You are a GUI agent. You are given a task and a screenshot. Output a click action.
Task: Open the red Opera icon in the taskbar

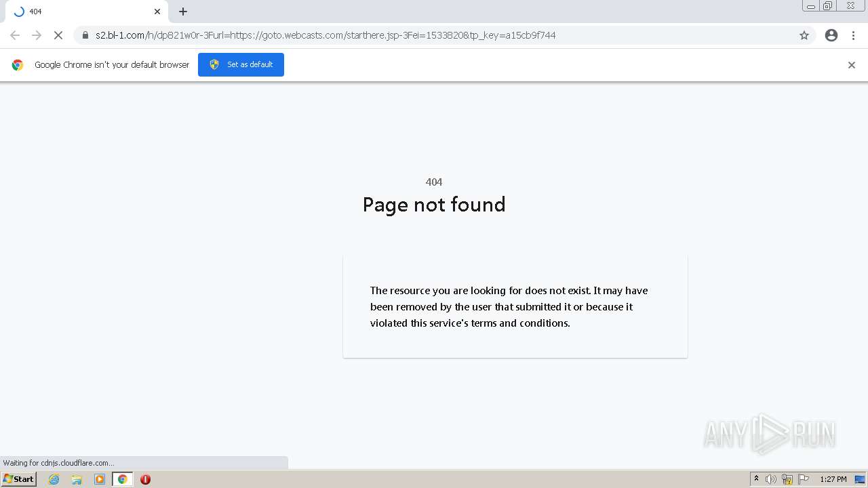coord(145,479)
